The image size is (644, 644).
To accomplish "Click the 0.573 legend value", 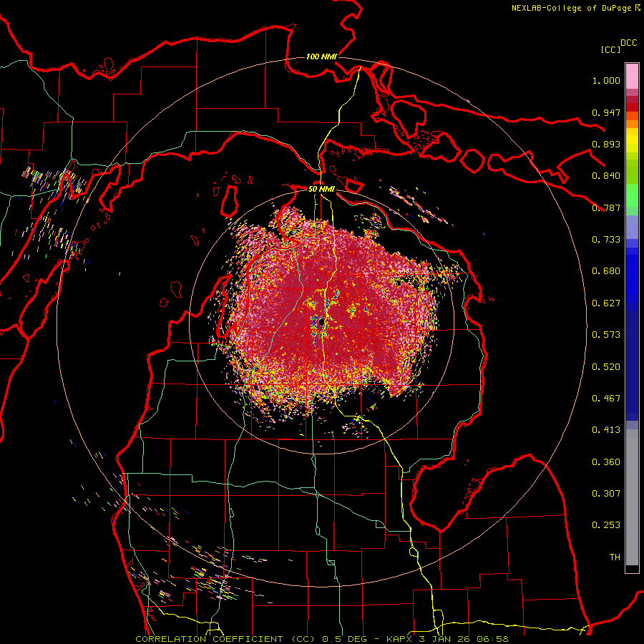I will click(x=606, y=335).
